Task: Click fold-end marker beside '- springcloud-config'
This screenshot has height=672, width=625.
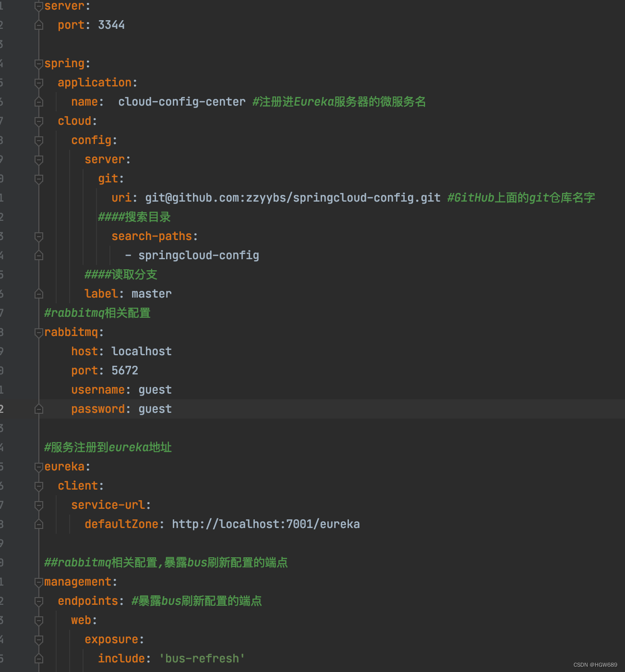Action: click(39, 255)
